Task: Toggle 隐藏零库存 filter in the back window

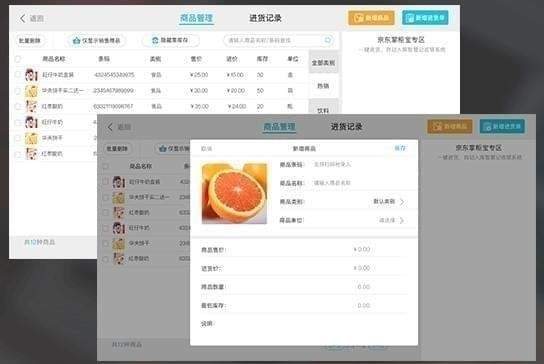Action: pos(171,40)
